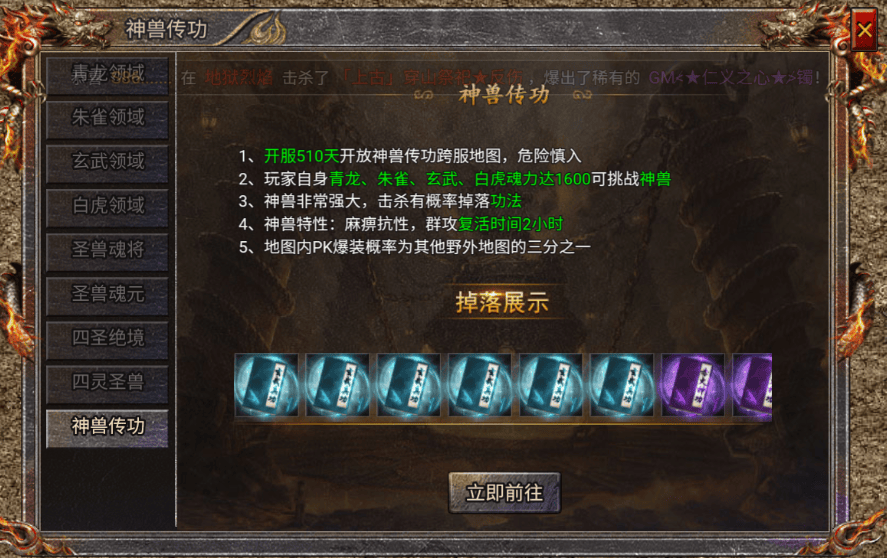Go to the 圣兽魂将 tab
Viewport: 887px width, 558px height.
coord(107,251)
